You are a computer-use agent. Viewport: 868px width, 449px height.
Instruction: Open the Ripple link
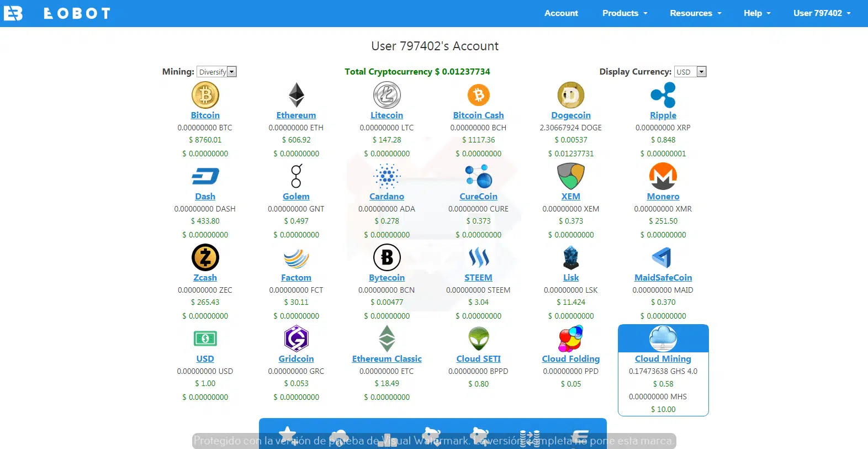(x=663, y=115)
